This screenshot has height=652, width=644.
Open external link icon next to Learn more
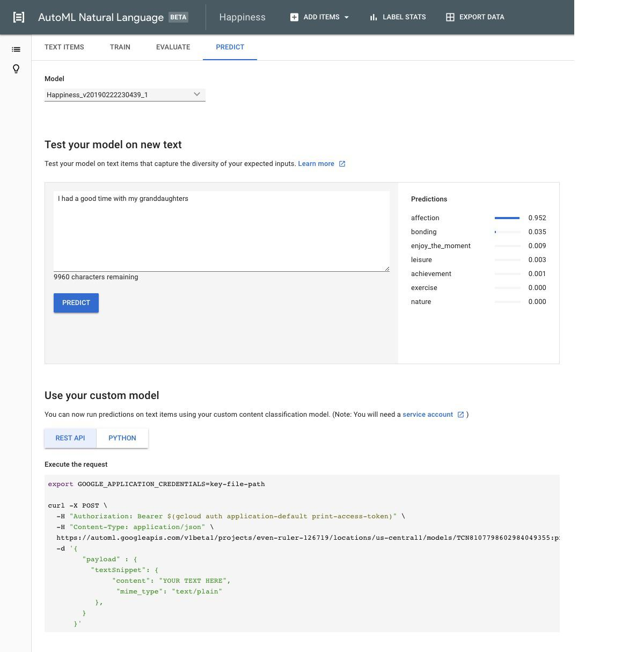[x=342, y=164]
